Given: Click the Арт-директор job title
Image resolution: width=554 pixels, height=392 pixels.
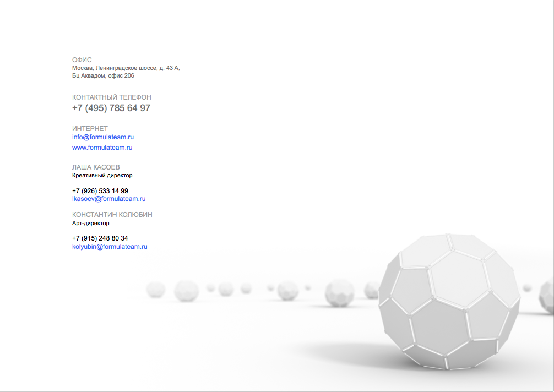Looking at the screenshot, I should pyautogui.click(x=90, y=223).
